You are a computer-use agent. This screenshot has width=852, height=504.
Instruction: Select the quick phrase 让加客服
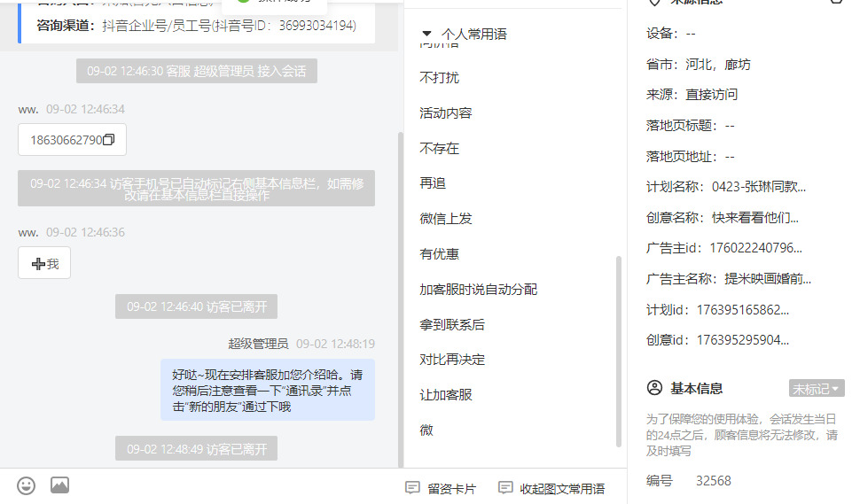coord(446,395)
